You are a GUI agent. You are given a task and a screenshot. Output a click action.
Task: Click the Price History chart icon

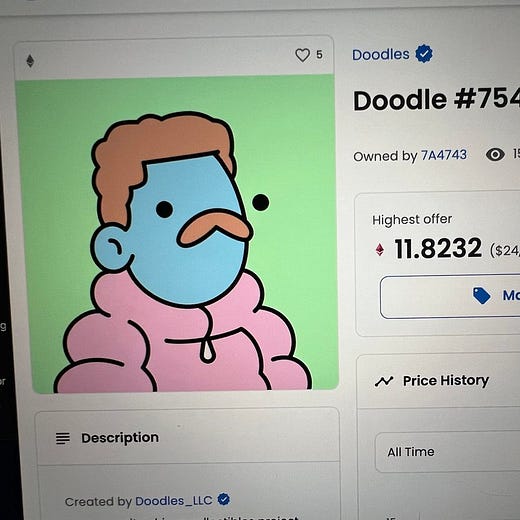384,381
